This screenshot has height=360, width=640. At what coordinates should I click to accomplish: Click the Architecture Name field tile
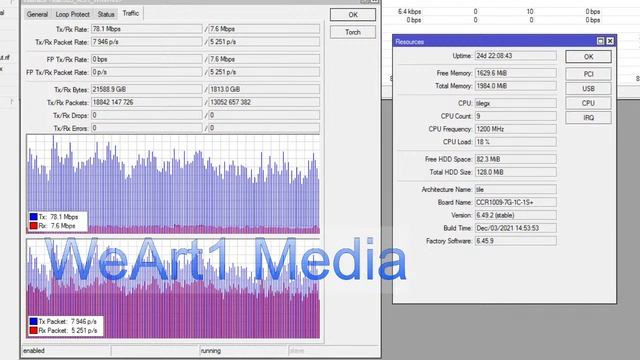[515, 189]
